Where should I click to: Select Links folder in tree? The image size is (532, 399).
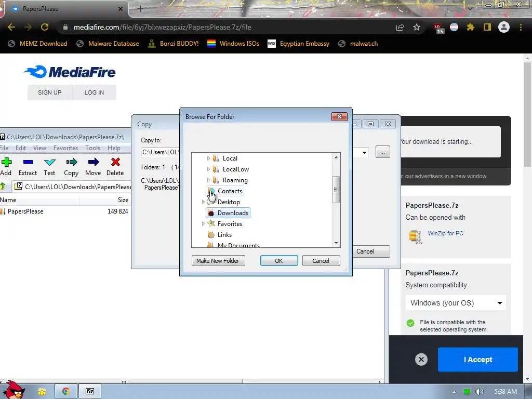[220, 234]
